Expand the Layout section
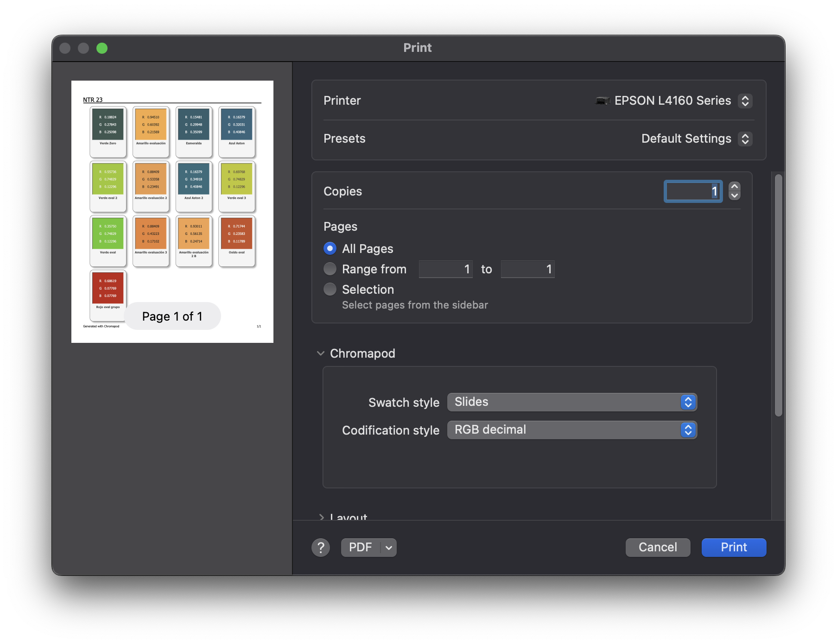The width and height of the screenshot is (837, 644). click(321, 517)
